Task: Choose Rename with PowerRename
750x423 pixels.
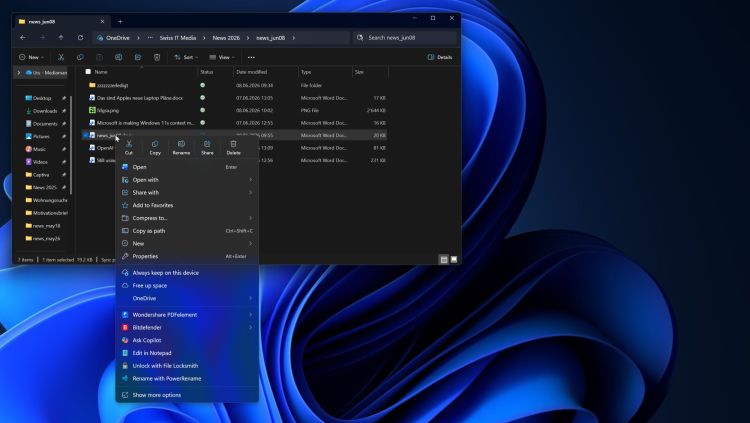Action: click(187, 378)
